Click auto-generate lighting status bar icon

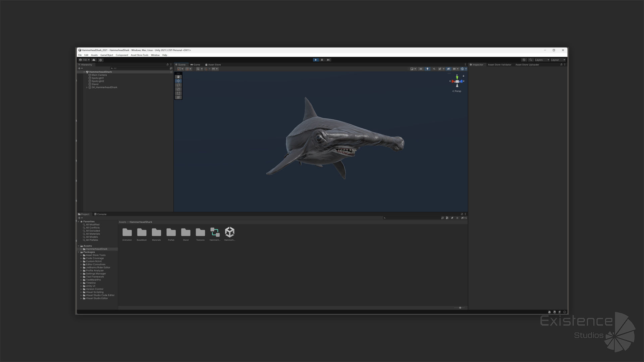[559, 312]
